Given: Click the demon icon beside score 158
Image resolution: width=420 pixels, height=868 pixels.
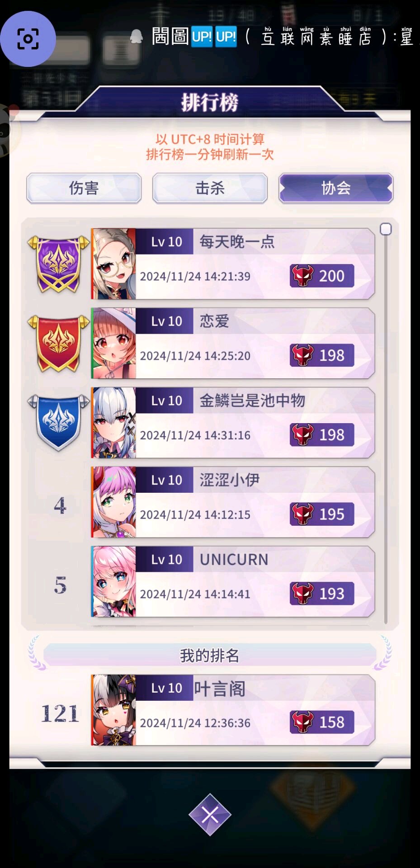Looking at the screenshot, I should point(303,722).
